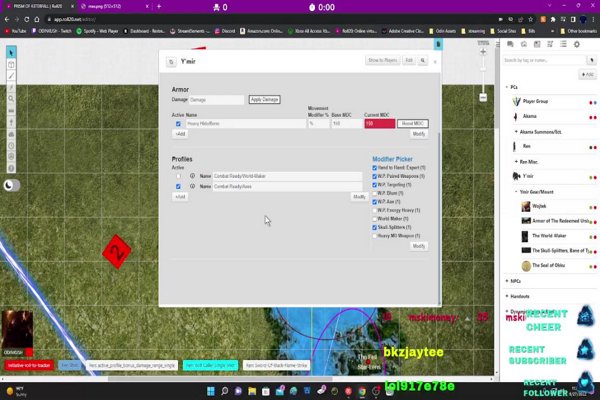The width and height of the screenshot is (600, 400).
Task: Open File Explorer from taskbar
Action: tap(252, 391)
